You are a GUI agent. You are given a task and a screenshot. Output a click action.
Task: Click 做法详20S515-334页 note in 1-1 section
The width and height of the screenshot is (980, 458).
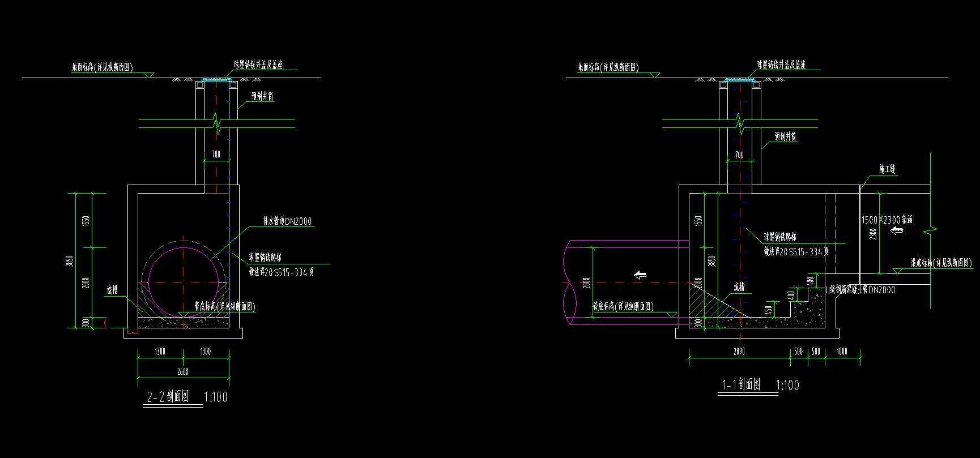796,251
